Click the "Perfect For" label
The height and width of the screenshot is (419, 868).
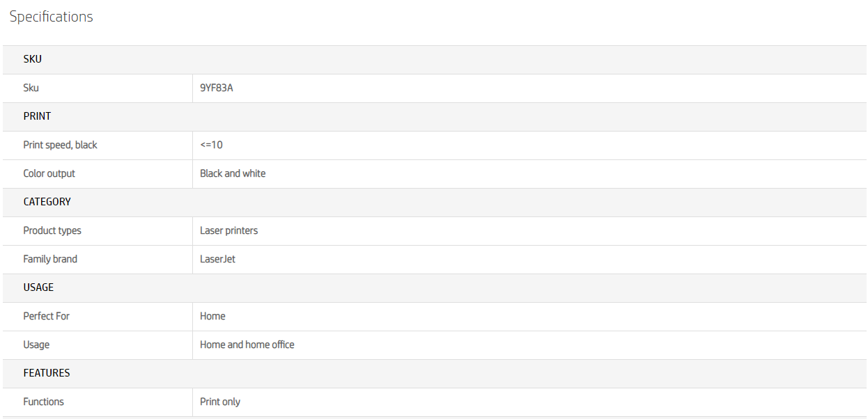pos(47,316)
